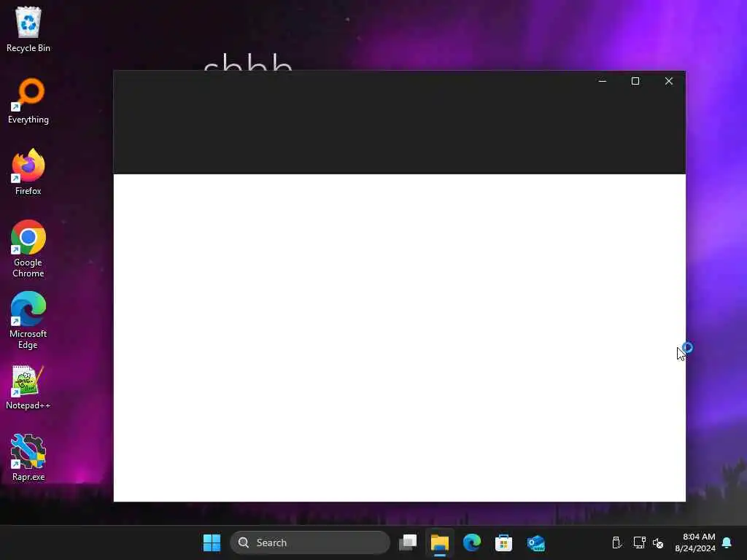Viewport: 747px width, 560px height.
Task: Select the Microsoft Edge desktop shortcut
Action: [x=28, y=321]
